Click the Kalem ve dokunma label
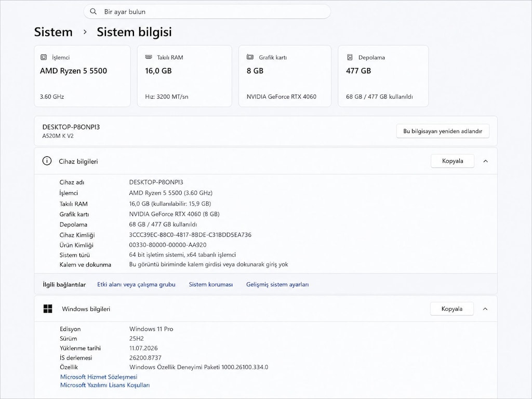This screenshot has height=399, width=532. click(x=85, y=264)
